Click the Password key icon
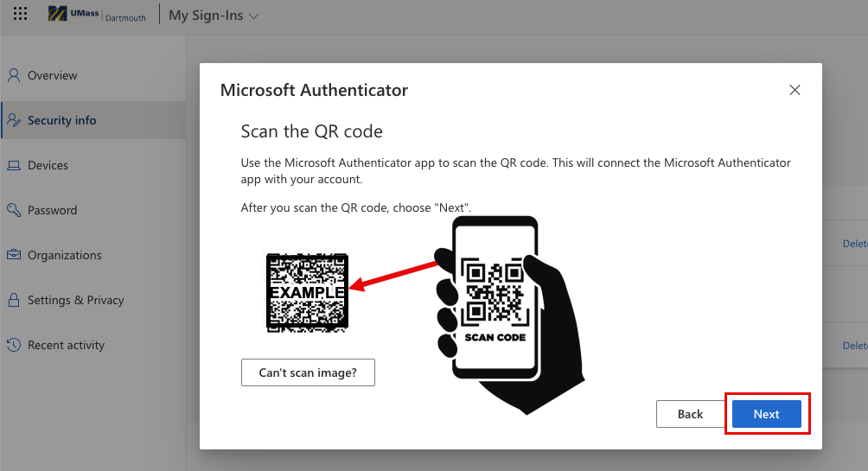This screenshot has height=471, width=868. click(14, 210)
